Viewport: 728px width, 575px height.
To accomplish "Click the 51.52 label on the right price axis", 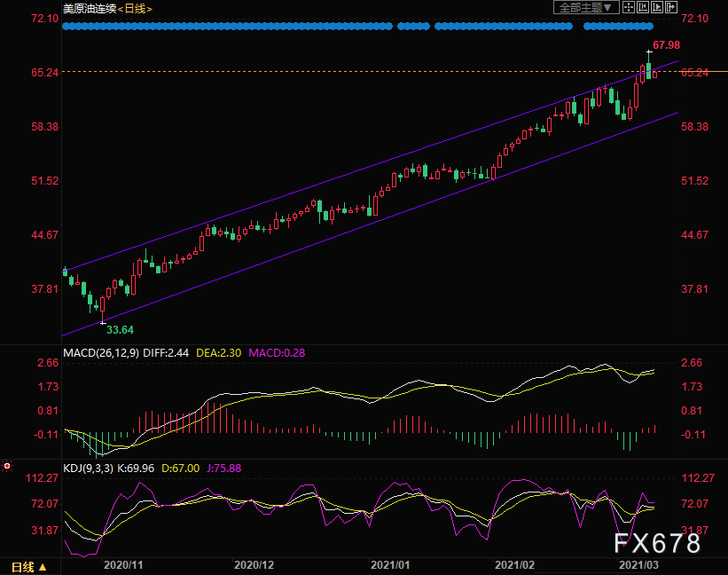I will (x=694, y=181).
